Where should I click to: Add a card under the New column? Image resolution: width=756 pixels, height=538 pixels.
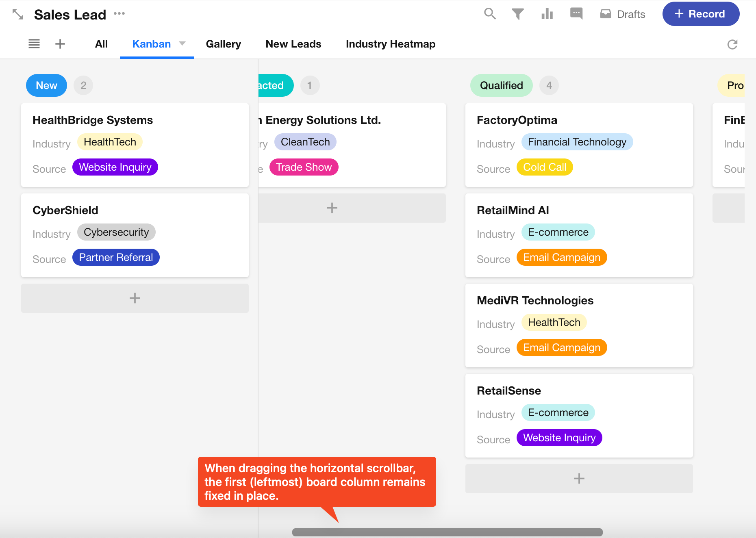click(x=135, y=298)
